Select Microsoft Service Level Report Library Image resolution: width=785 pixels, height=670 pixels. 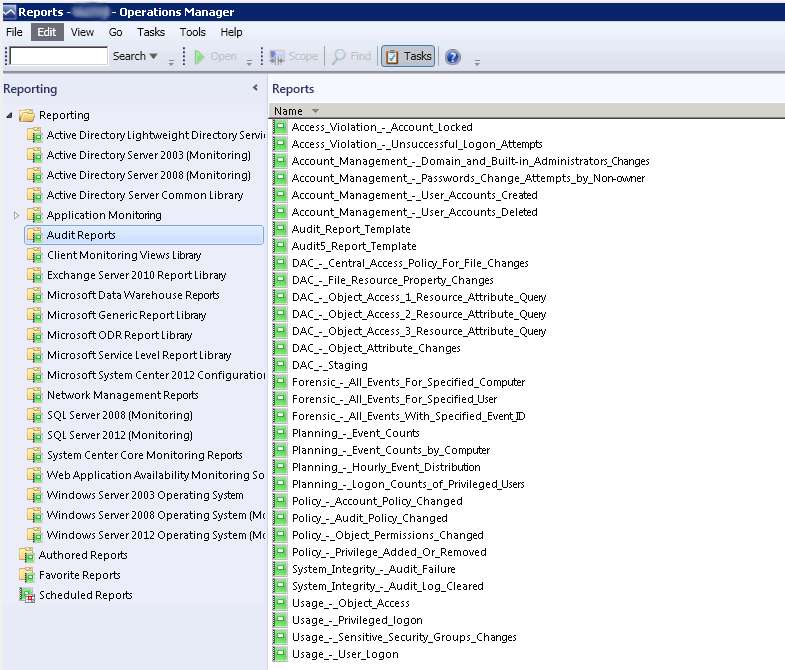pyautogui.click(x=139, y=356)
